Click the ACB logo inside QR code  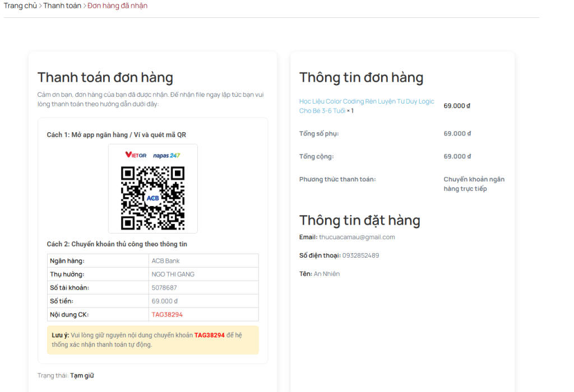(152, 198)
